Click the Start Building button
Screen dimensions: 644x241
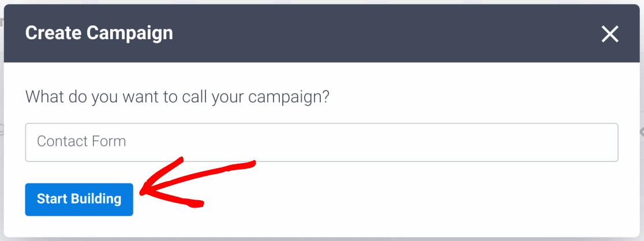coord(79,199)
